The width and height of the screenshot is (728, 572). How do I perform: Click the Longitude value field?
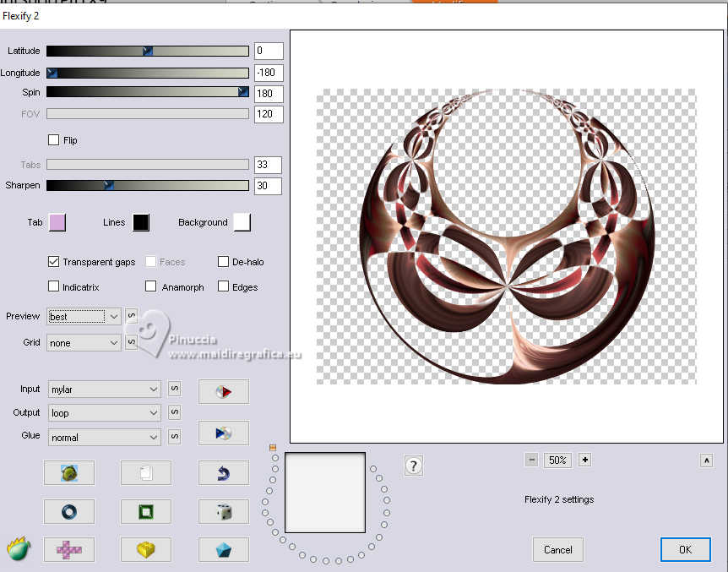(269, 73)
